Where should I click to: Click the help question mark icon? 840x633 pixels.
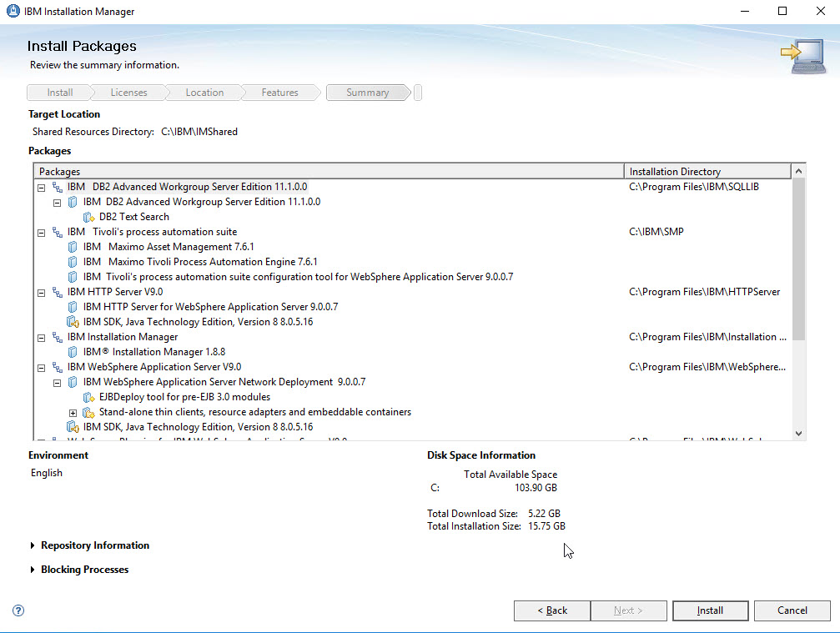tap(18, 610)
